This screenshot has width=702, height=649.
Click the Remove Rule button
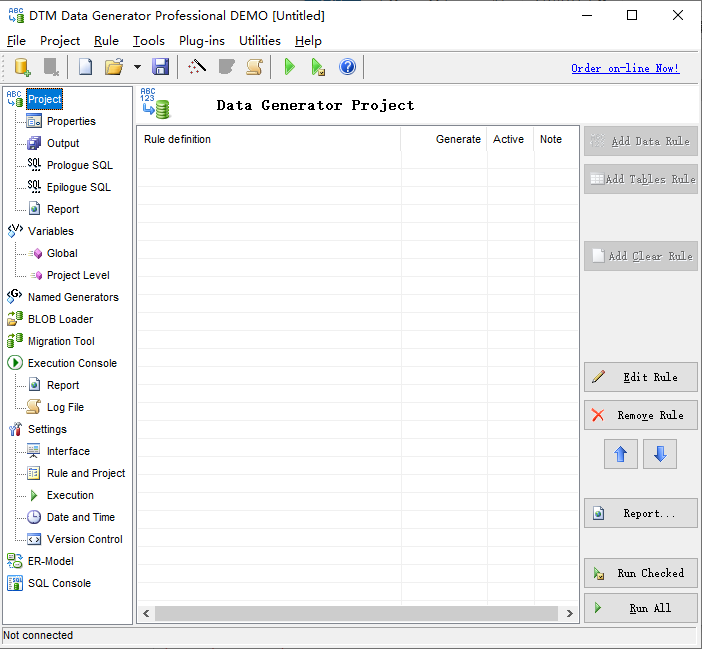tap(641, 415)
